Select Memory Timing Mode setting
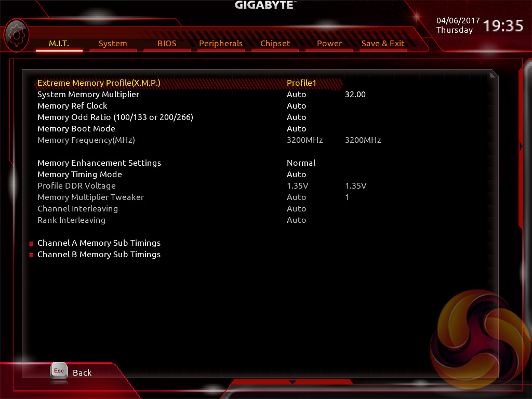 (x=79, y=175)
